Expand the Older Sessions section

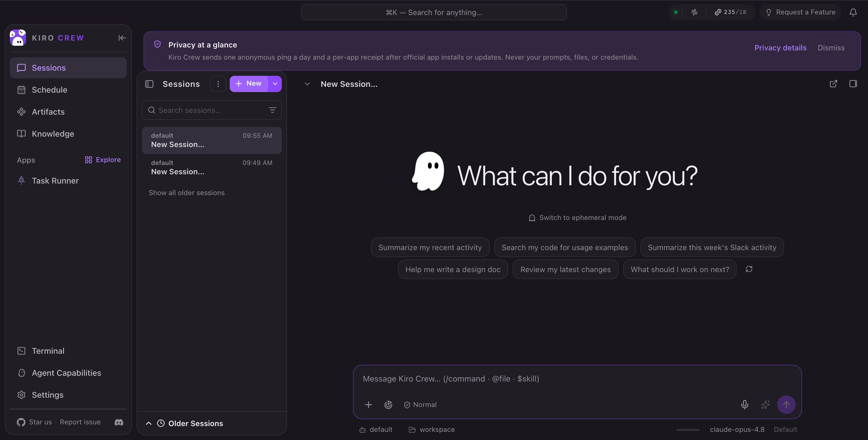pos(212,423)
